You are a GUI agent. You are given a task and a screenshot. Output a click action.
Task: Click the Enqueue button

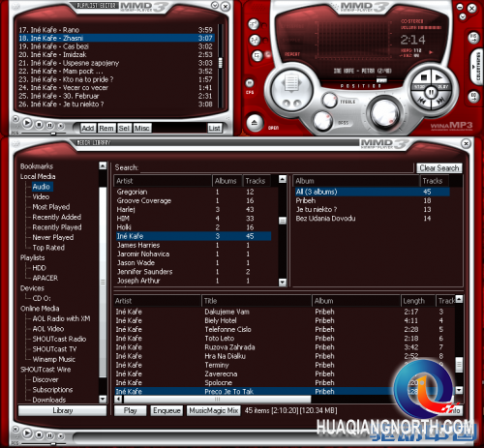tap(166, 410)
